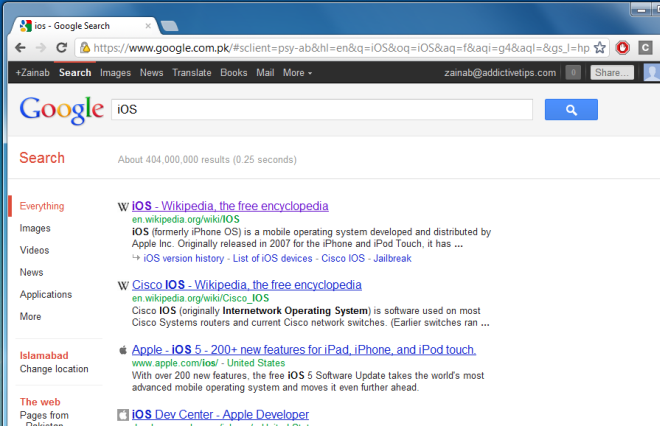This screenshot has height=426, width=660.
Task: Click the red Search heading
Action: 42,158
